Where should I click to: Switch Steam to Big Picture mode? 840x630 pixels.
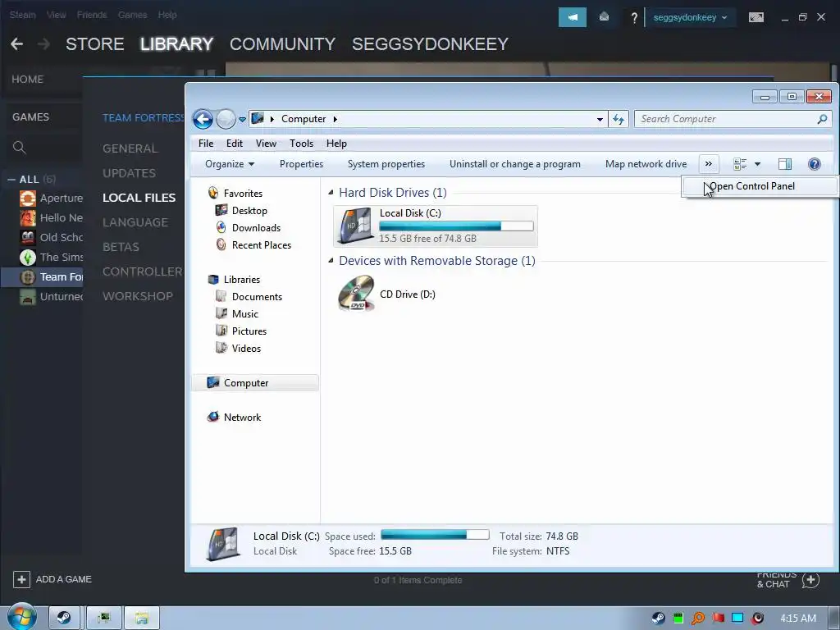pos(756,18)
